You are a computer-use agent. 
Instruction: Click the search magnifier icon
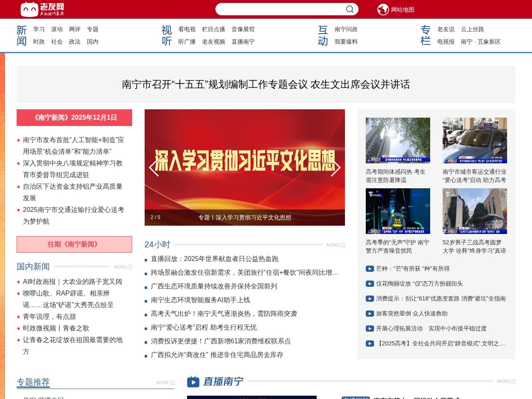350,9
